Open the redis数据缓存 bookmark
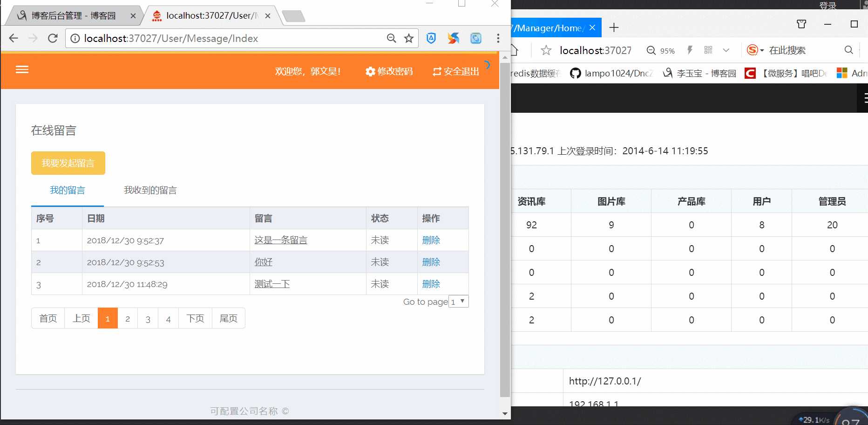Image resolution: width=868 pixels, height=425 pixels. click(536, 73)
